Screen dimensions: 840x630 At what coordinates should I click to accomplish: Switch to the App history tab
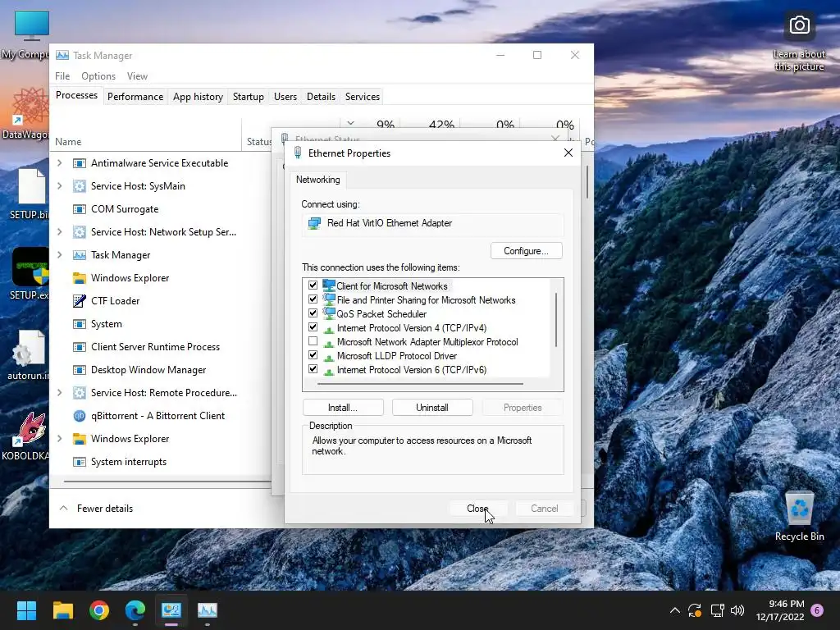pos(198,97)
